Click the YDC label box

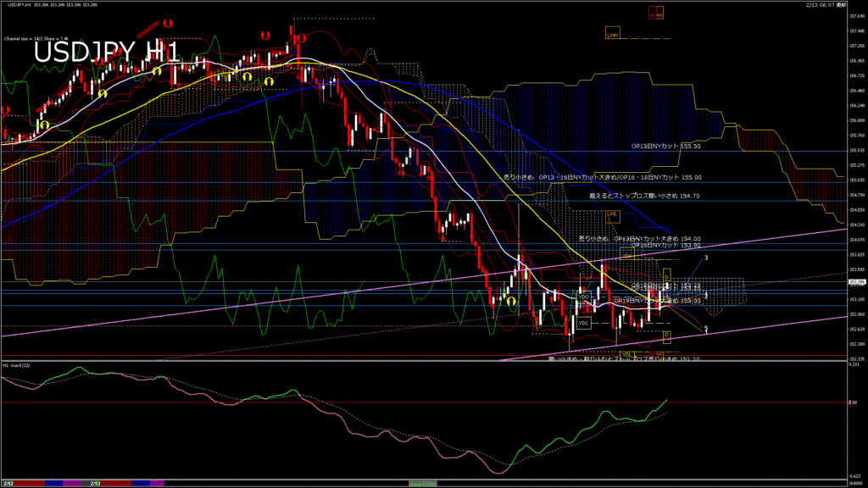pos(583,323)
